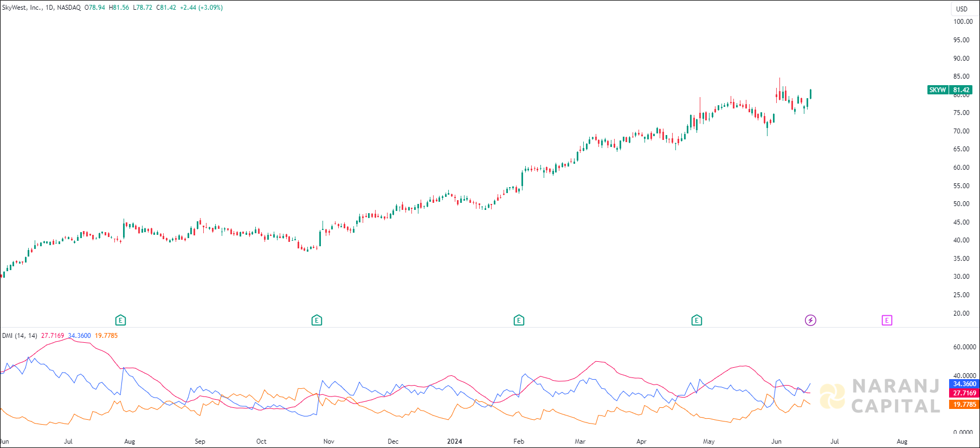Click the earnings marker near August 2023

[x=121, y=320]
